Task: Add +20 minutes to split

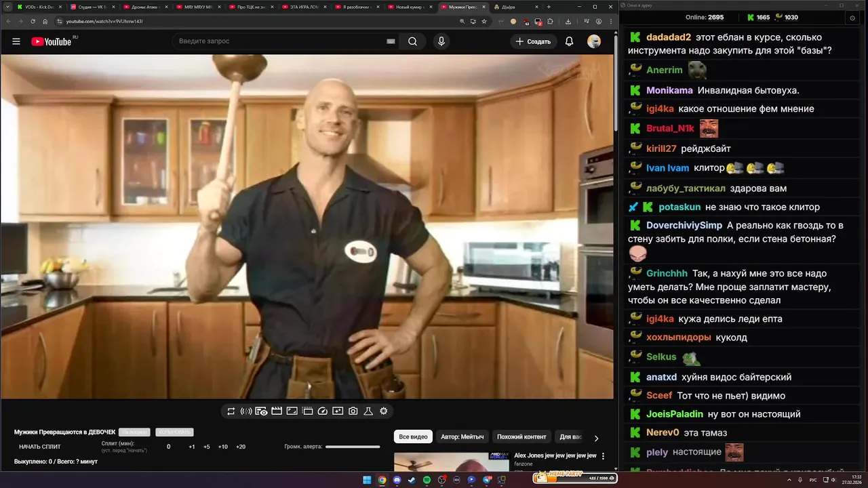Action: coord(241,447)
